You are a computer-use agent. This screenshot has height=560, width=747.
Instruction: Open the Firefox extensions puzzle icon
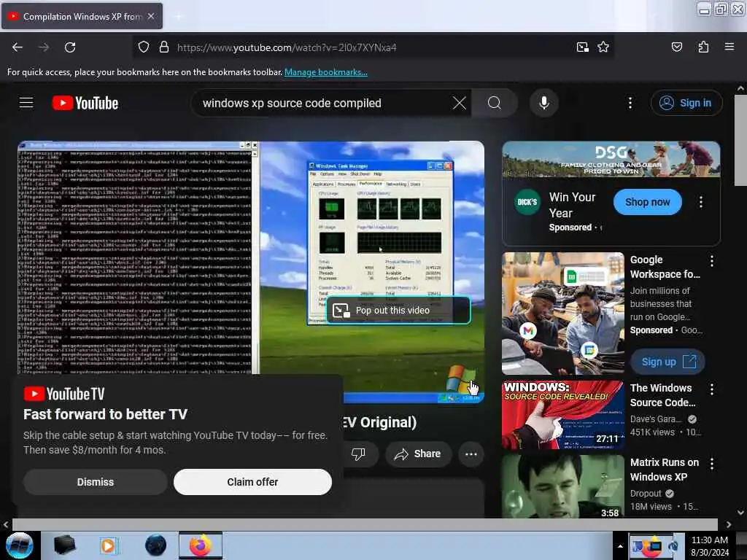[x=703, y=47]
